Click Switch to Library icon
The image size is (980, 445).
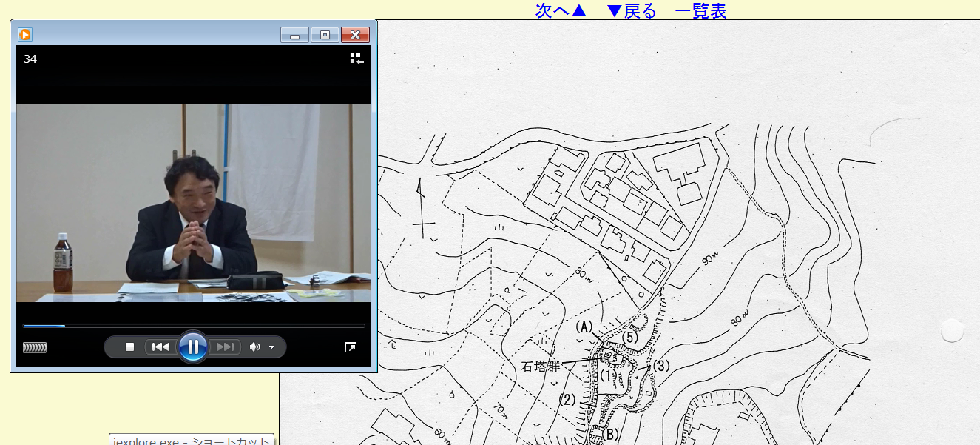(356, 58)
